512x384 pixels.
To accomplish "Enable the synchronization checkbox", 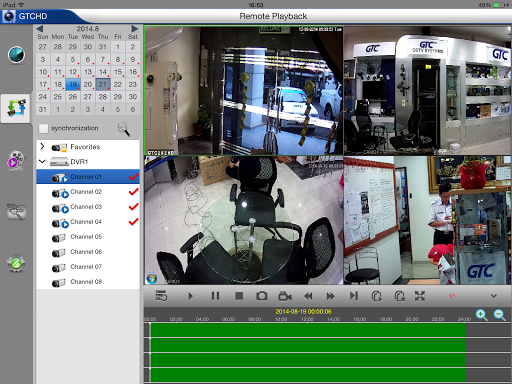I will tap(43, 128).
